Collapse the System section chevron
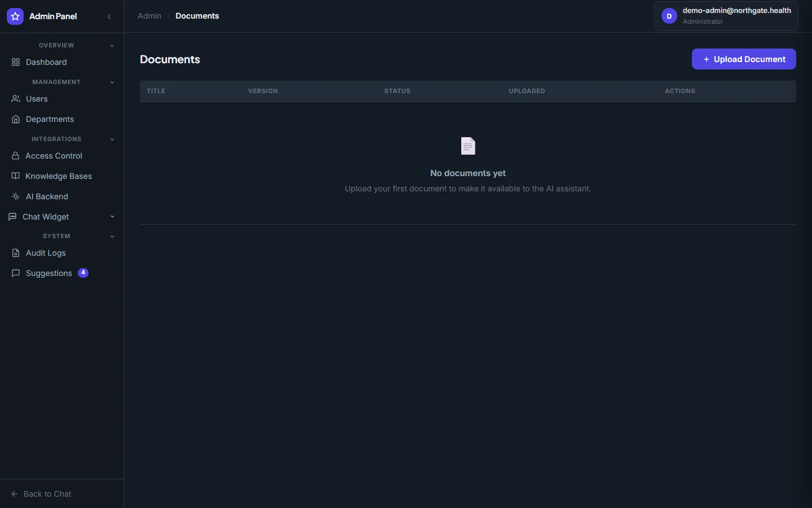The image size is (812, 508). [x=112, y=236]
